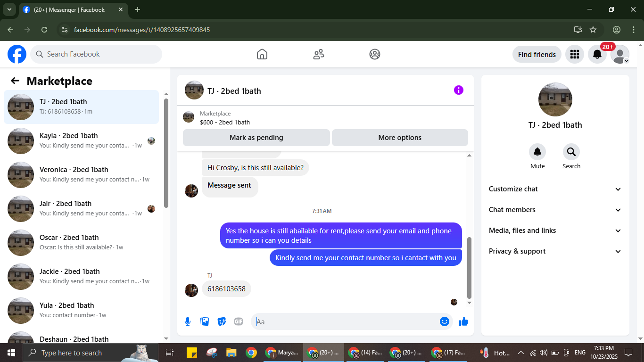Switch to the (17) Fa... Chrome taskbar window

point(448,353)
